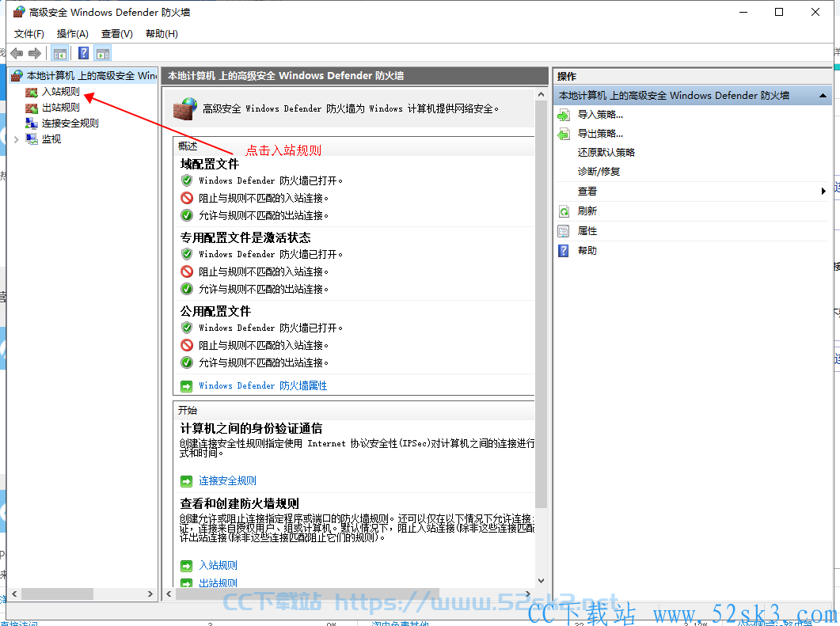Image resolution: width=840 pixels, height=626 pixels.
Task: Select 入站规则 in the left tree
Action: pos(61,92)
